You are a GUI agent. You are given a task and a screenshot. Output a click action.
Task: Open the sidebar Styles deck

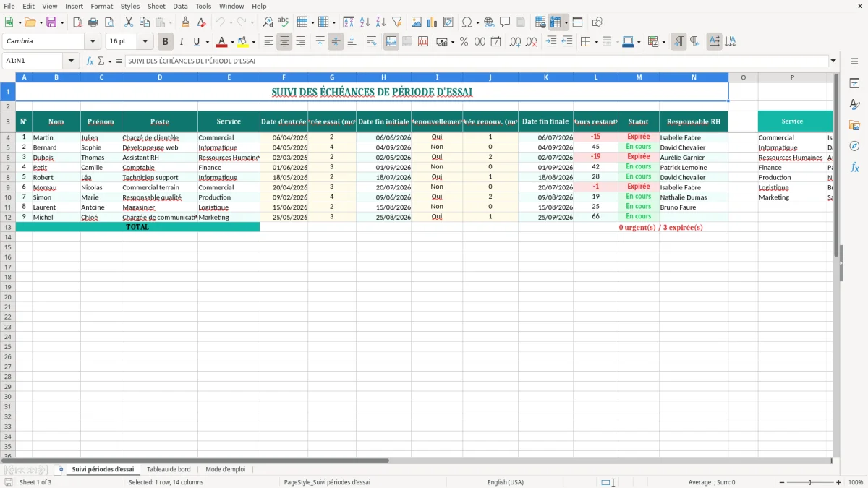854,104
